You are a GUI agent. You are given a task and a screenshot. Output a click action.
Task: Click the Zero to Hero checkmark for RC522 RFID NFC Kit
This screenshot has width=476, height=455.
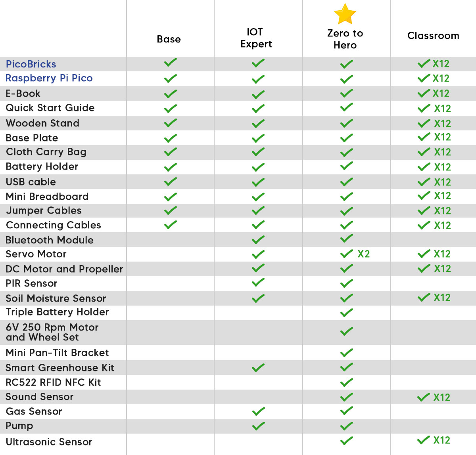point(347,382)
